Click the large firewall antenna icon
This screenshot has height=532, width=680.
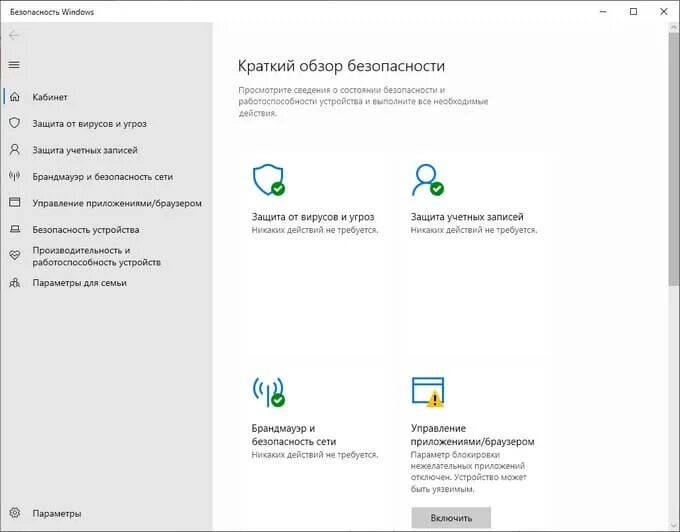click(x=269, y=392)
